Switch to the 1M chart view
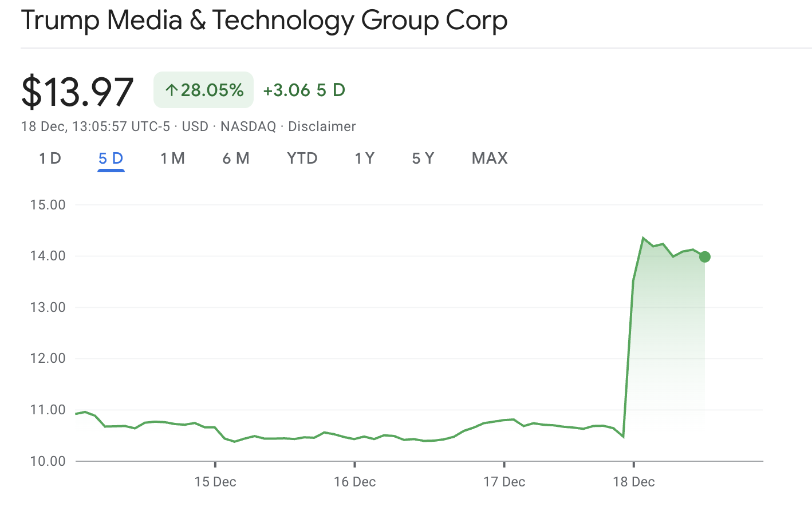The image size is (812, 507). 172,159
